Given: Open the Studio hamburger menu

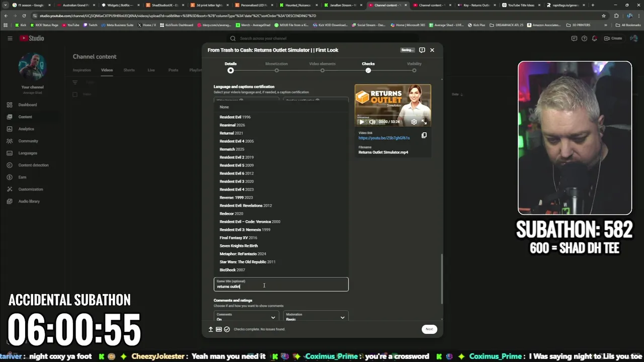Looking at the screenshot, I should [x=10, y=38].
